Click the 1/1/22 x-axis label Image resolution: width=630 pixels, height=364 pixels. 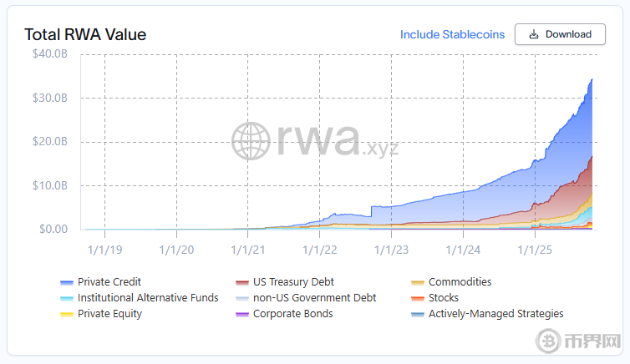click(320, 249)
